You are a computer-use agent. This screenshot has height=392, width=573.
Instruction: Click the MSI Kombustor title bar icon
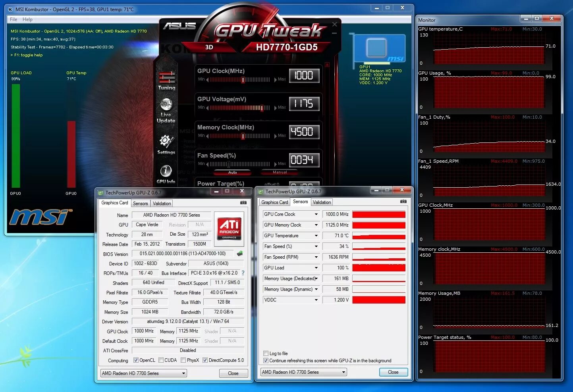coord(11,9)
